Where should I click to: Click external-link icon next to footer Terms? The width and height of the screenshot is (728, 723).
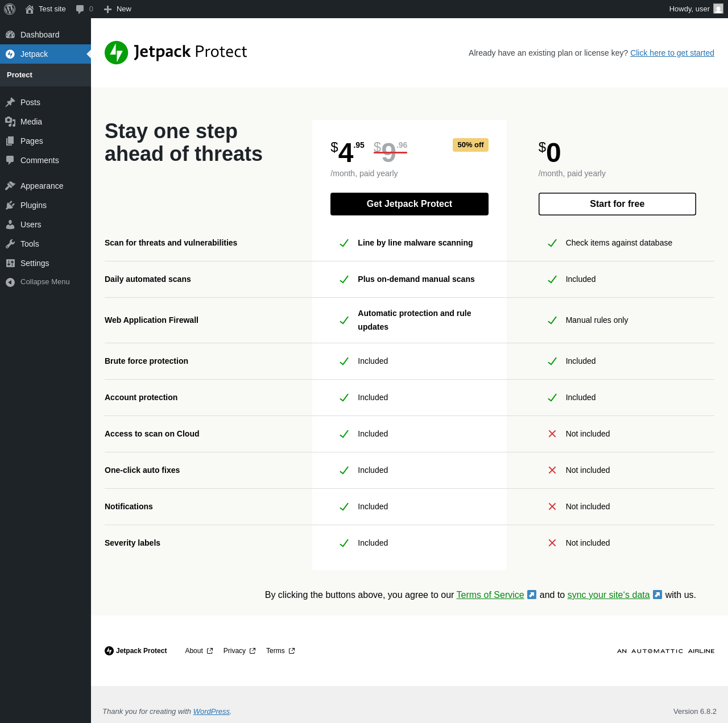point(292,651)
